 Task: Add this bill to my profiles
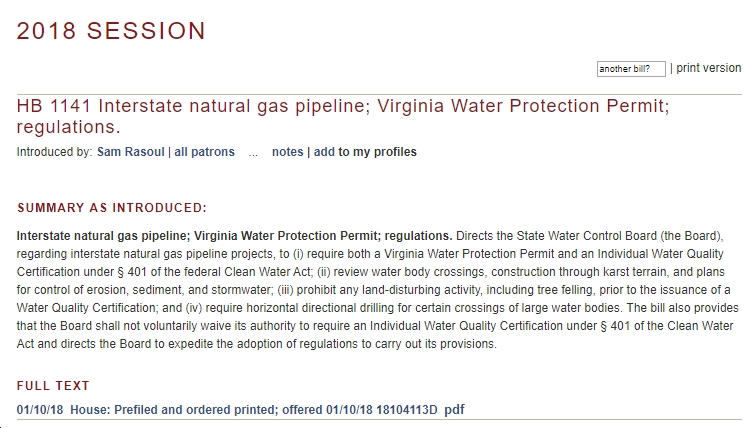(x=365, y=152)
